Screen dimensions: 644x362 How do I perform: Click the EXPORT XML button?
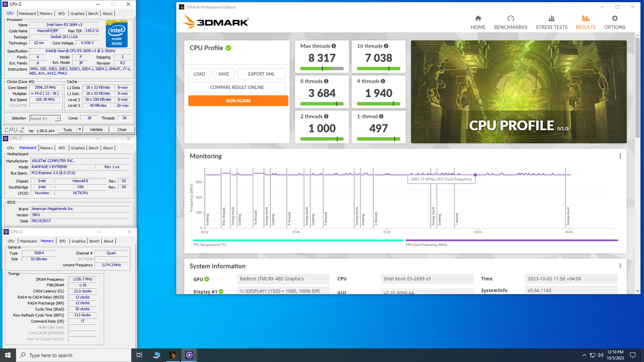pos(261,74)
